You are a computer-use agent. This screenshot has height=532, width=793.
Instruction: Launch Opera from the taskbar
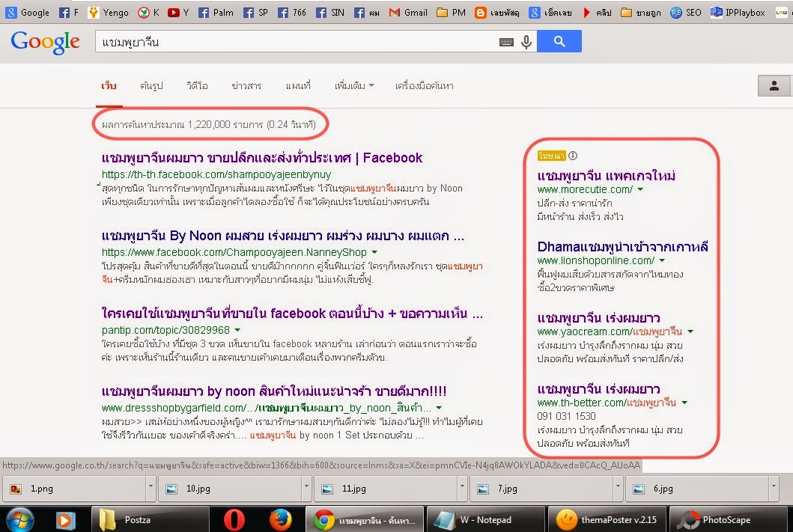tap(234, 520)
